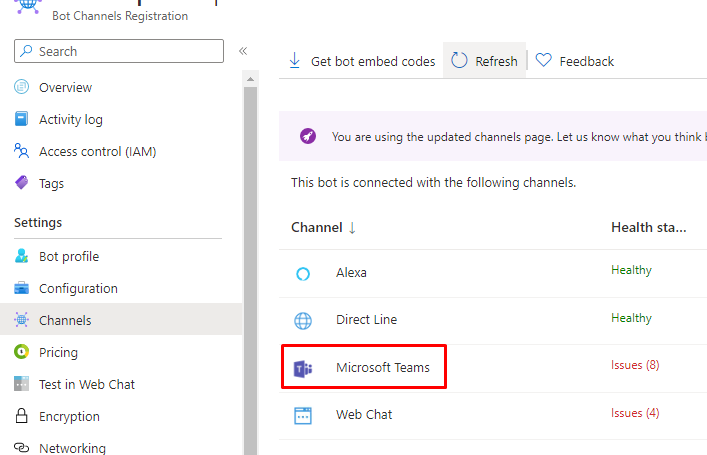Open Test in Web Chat
Viewport: 707px width, 455px height.
pyautogui.click(x=87, y=385)
